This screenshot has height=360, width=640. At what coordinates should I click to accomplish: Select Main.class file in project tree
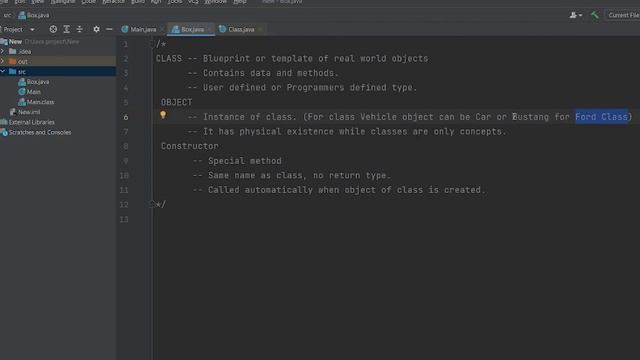(x=36, y=102)
